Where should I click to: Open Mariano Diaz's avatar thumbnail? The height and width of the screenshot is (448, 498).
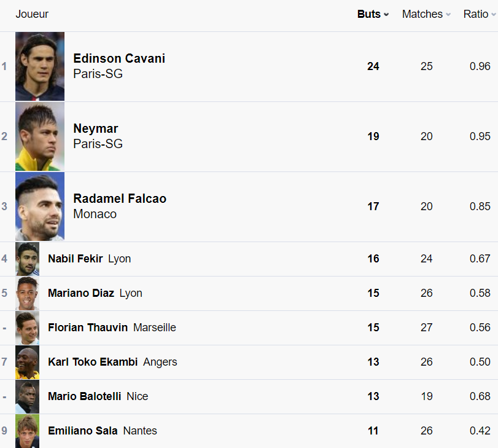click(x=28, y=293)
